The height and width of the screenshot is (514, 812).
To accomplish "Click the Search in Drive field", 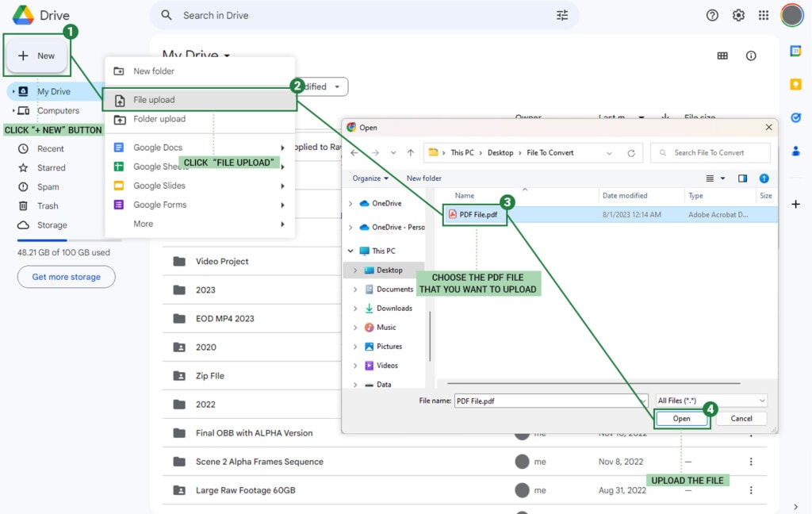I will (x=364, y=16).
